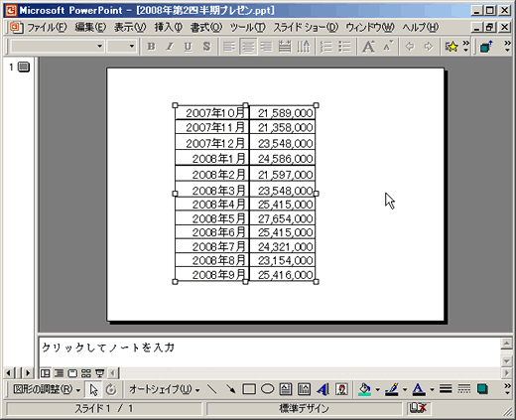Image resolution: width=516 pixels, height=420 pixels.
Task: Toggle bold formatting
Action: tap(151, 47)
